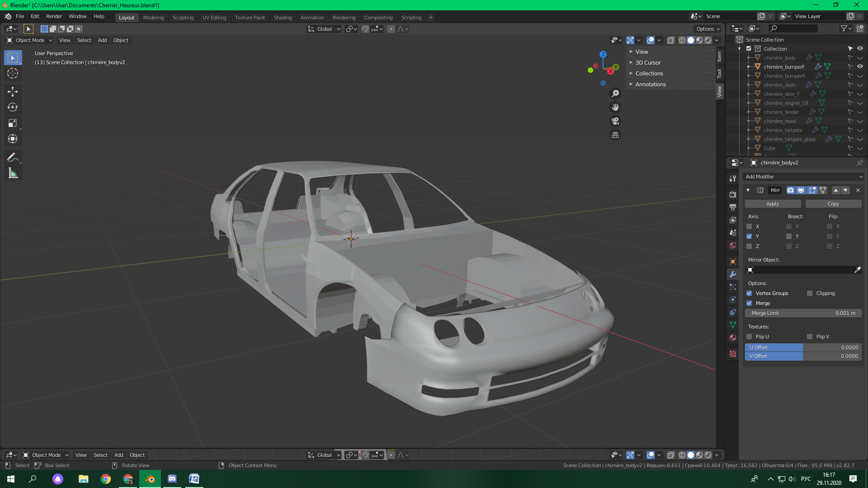
Task: Select the Move tool in left toolbar
Action: click(x=12, y=92)
